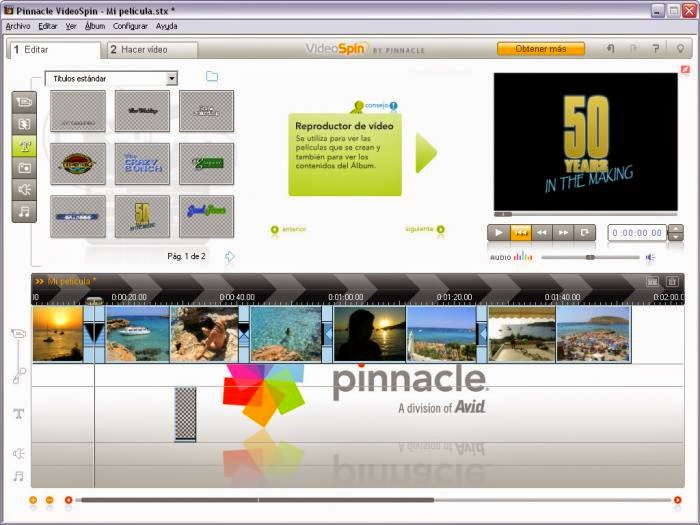The image size is (700, 525).
Task: Click the Obtener más button
Action: (x=541, y=49)
